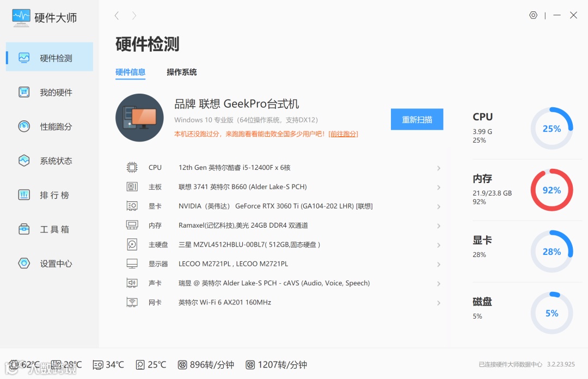This screenshot has height=379, width=588.
Task: Click the graphics card temperature icon at 34°C
Action: [x=98, y=365]
